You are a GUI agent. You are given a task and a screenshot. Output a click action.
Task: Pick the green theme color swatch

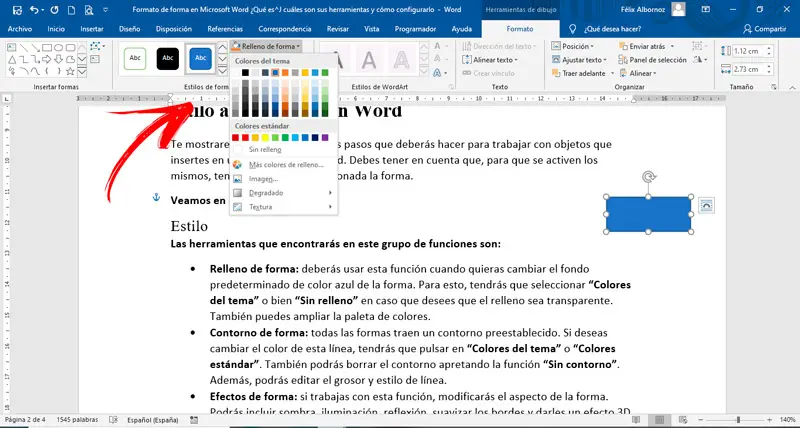coord(325,73)
